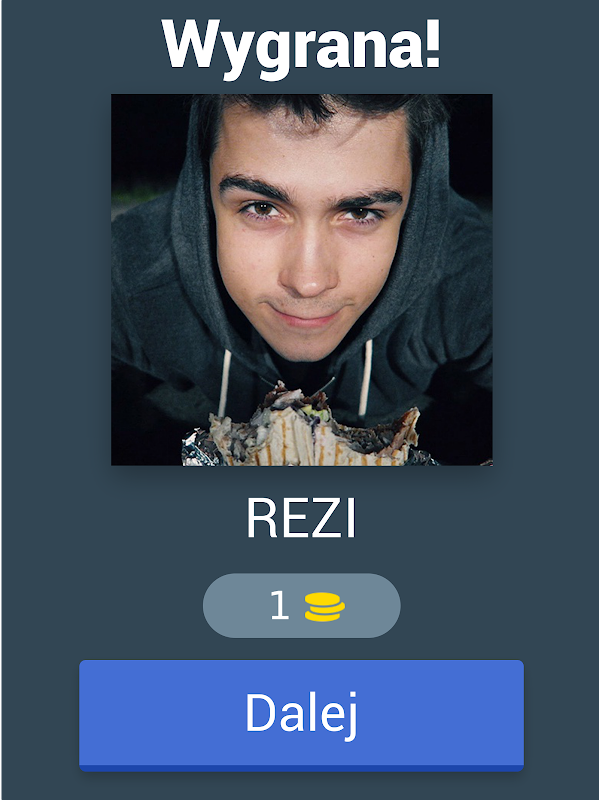Click the letter W in the heading

(x=190, y=44)
